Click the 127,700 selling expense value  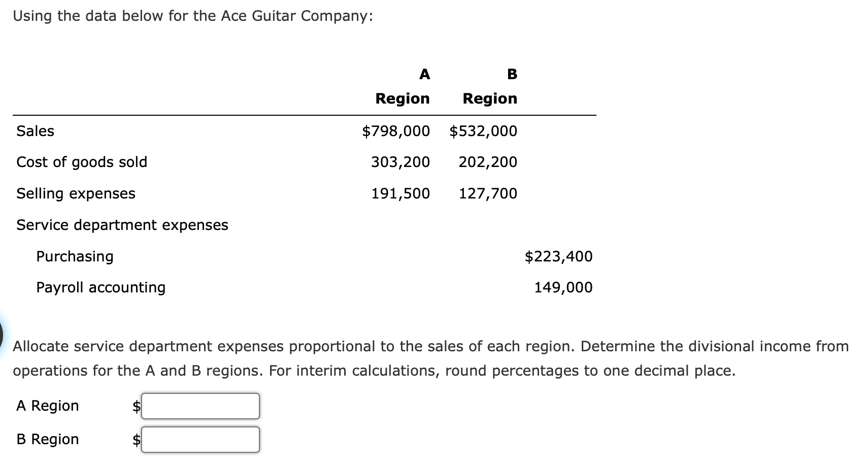coord(488,193)
